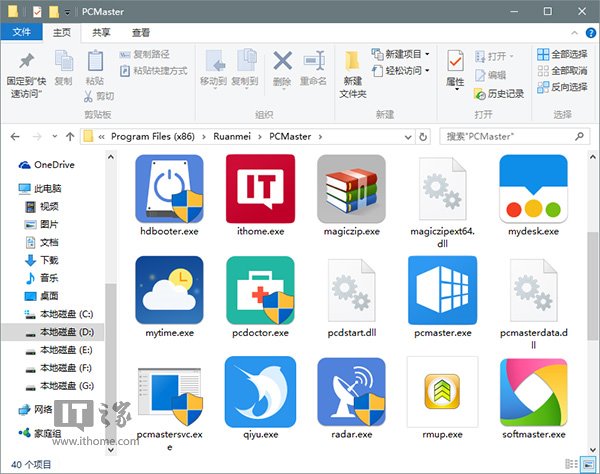Refresh the folder view
This screenshot has width=600, height=474.
[x=423, y=137]
